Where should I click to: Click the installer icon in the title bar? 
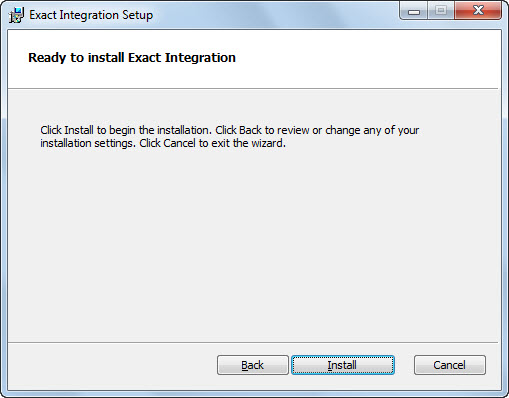(x=16, y=15)
